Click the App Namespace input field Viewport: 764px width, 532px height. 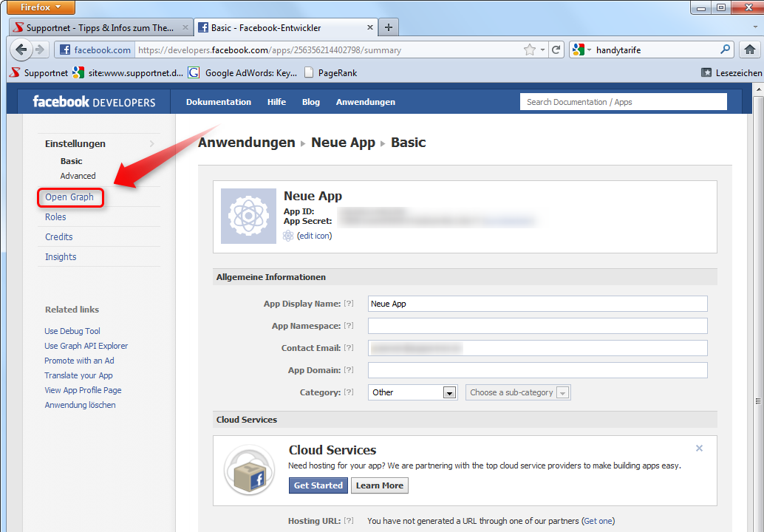point(537,325)
